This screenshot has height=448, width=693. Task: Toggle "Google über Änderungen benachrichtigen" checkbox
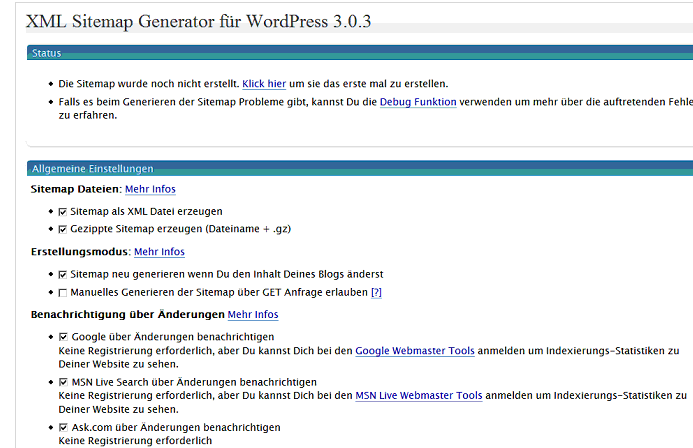(x=63, y=337)
